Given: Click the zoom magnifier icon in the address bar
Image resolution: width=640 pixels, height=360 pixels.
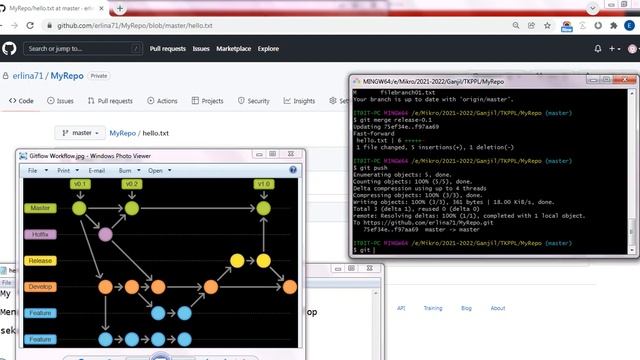Looking at the screenshot, I should (x=516, y=25).
